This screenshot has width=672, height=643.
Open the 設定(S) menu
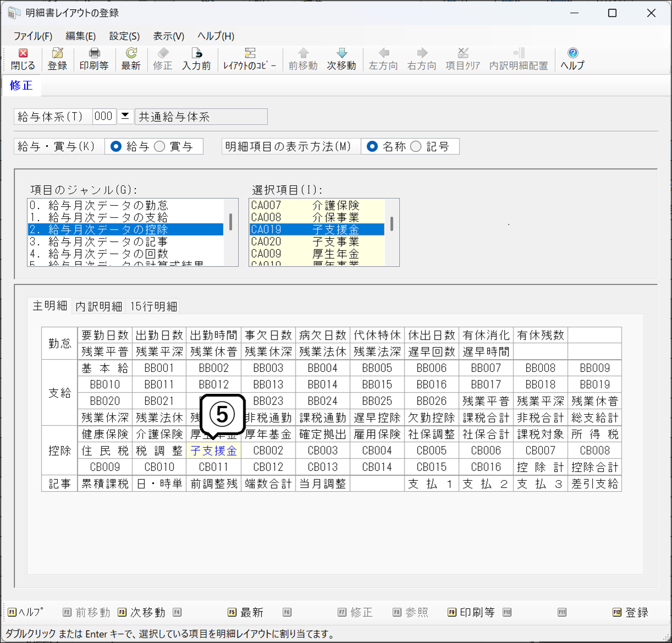coord(124,36)
